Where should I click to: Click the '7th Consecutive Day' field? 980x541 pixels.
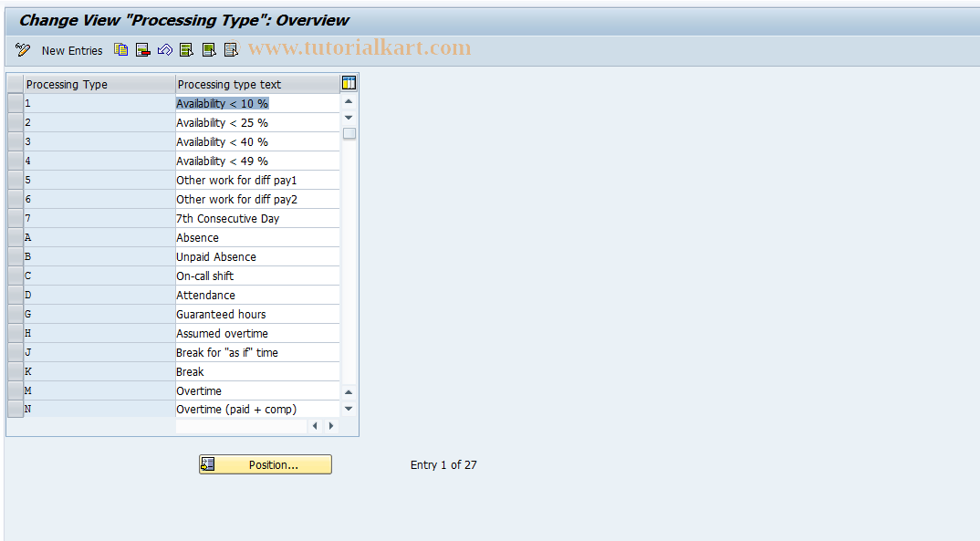pos(257,219)
